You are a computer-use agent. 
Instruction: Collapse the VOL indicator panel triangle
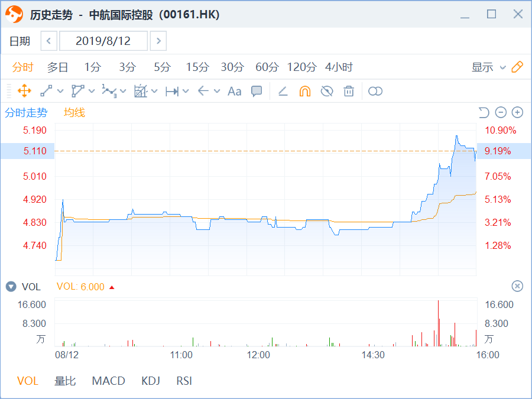(11, 287)
